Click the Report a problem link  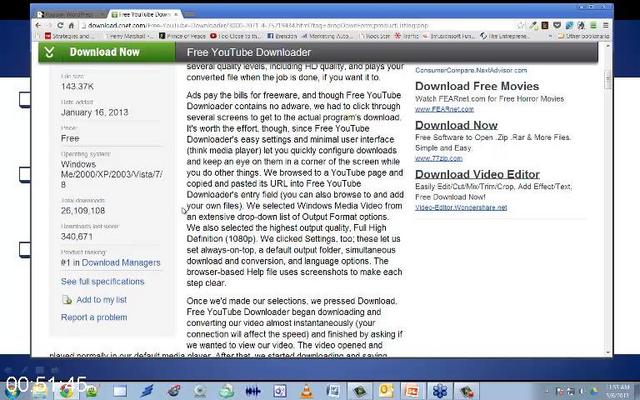point(94,318)
